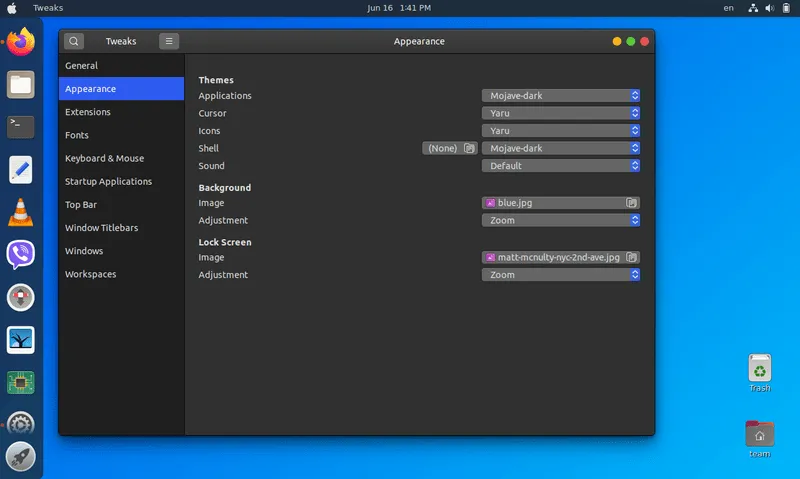The height and width of the screenshot is (479, 800).
Task: Click the date and time in top bar
Action: 399,8
